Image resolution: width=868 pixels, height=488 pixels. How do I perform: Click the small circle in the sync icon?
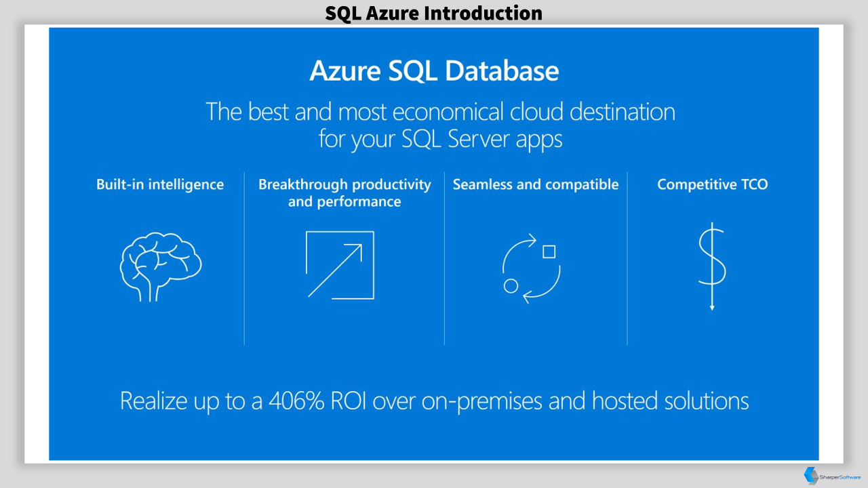pos(511,286)
